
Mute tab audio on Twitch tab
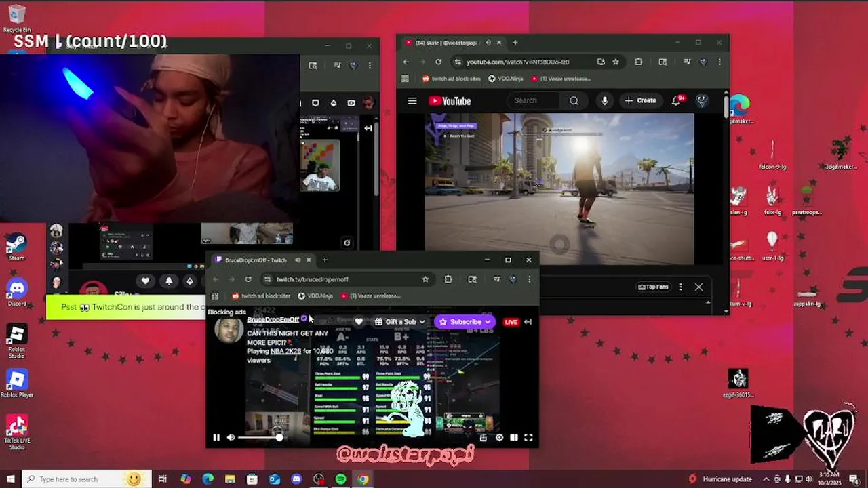coord(298,260)
